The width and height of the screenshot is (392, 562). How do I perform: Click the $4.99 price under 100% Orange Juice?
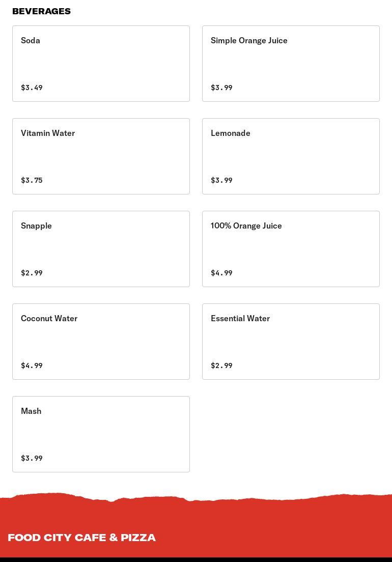pyautogui.click(x=221, y=273)
